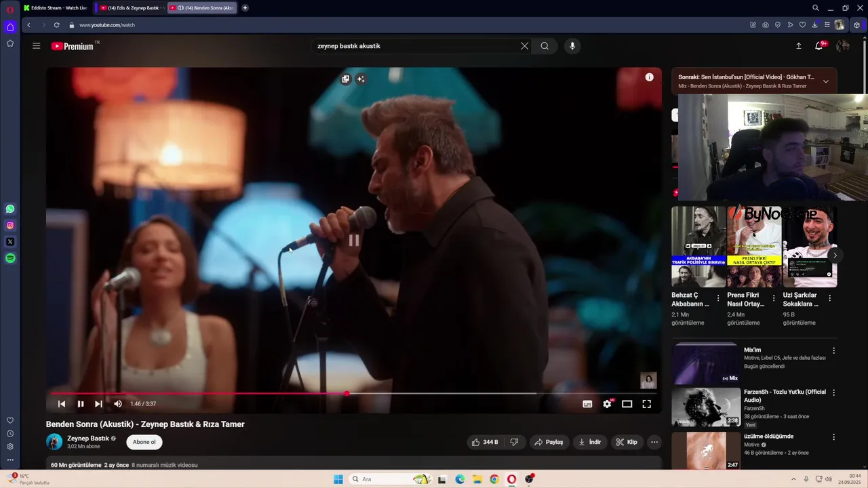Open YouTube guide hamburger menu
Image resolution: width=868 pixels, height=488 pixels.
coord(36,46)
